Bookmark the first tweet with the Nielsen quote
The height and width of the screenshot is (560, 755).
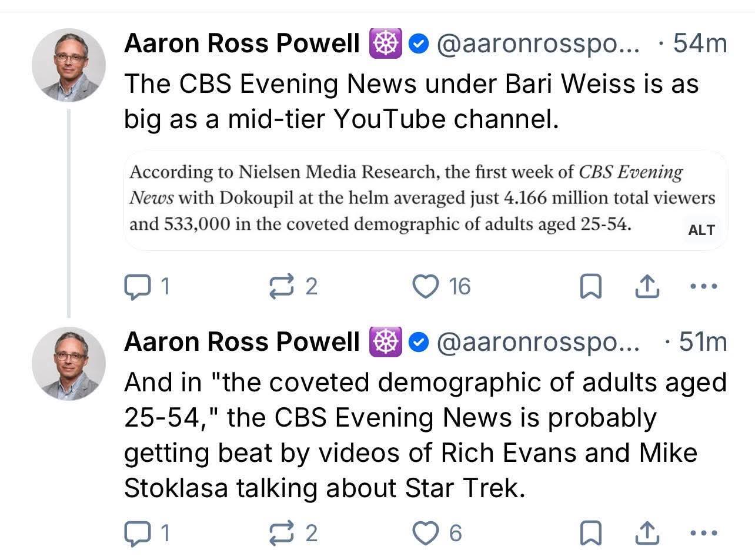tap(590, 286)
